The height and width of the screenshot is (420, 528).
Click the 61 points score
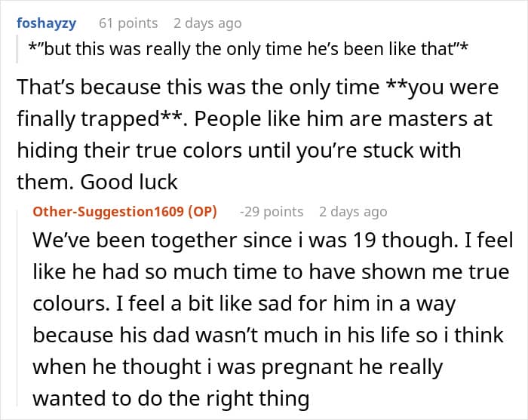(128, 23)
